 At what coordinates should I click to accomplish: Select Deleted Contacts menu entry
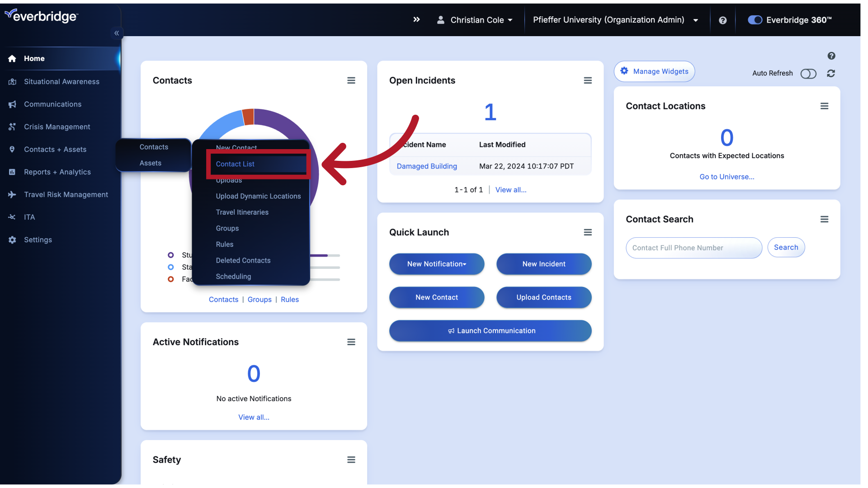[243, 260]
